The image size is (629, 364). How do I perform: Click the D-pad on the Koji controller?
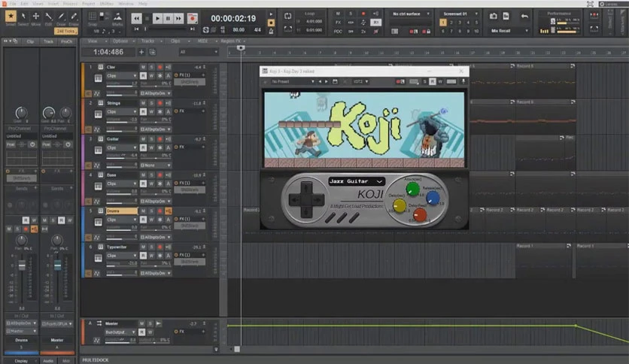[306, 199]
